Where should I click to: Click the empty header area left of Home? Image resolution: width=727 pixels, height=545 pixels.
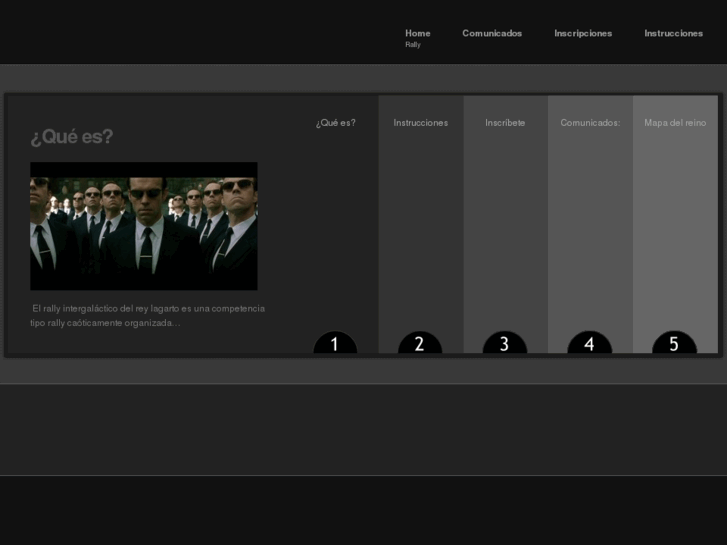click(x=200, y=32)
